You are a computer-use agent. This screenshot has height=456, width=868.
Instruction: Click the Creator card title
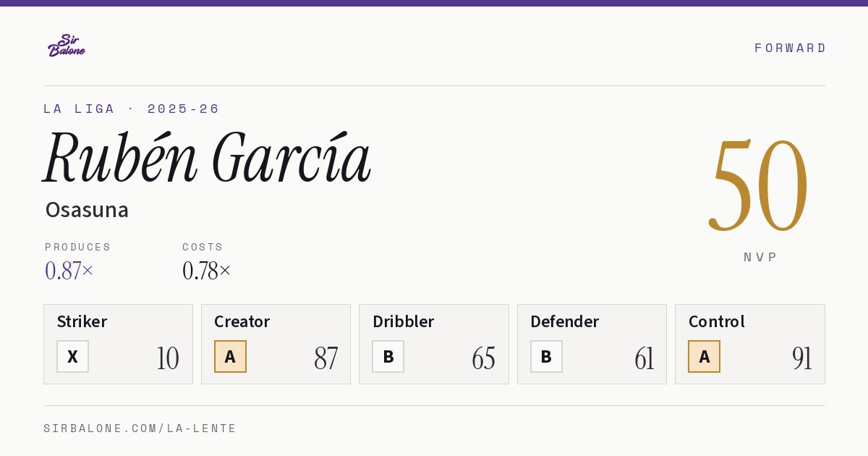(x=242, y=321)
